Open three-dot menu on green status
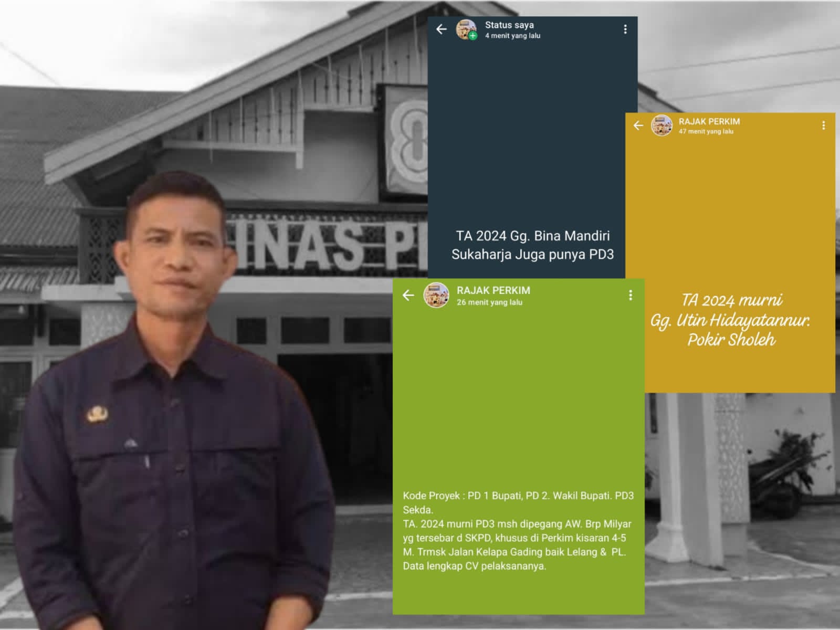 click(630, 295)
